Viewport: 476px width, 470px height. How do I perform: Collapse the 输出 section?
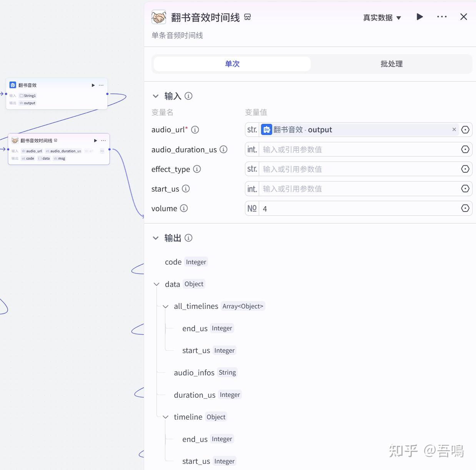[x=156, y=238]
